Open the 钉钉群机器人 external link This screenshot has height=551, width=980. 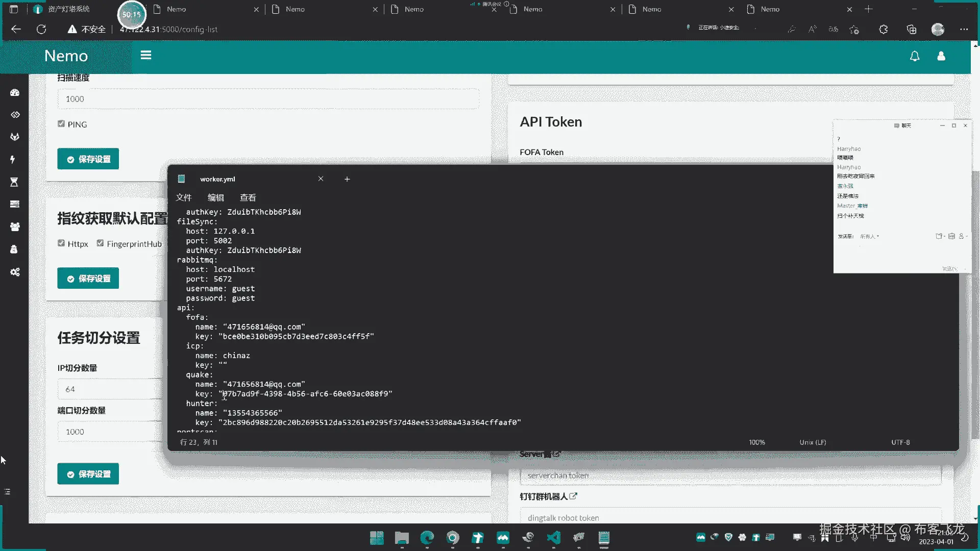point(573,496)
